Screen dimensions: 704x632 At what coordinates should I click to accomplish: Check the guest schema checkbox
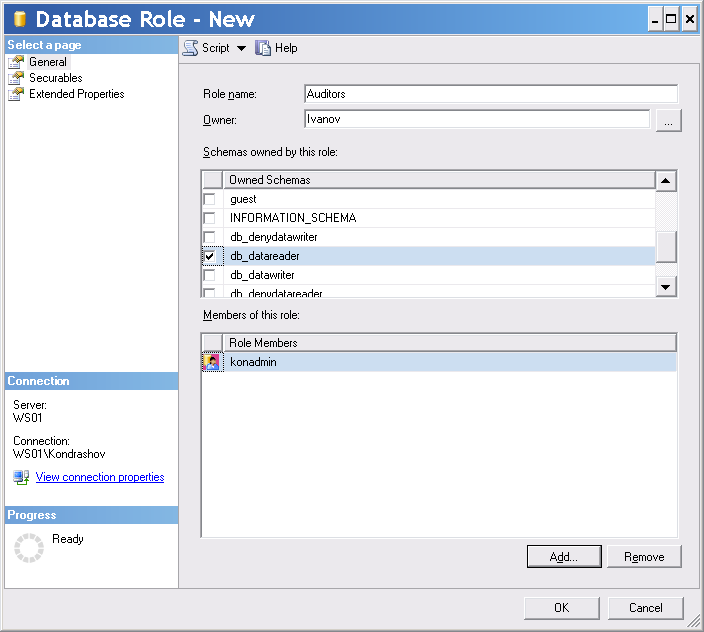[x=210, y=199]
